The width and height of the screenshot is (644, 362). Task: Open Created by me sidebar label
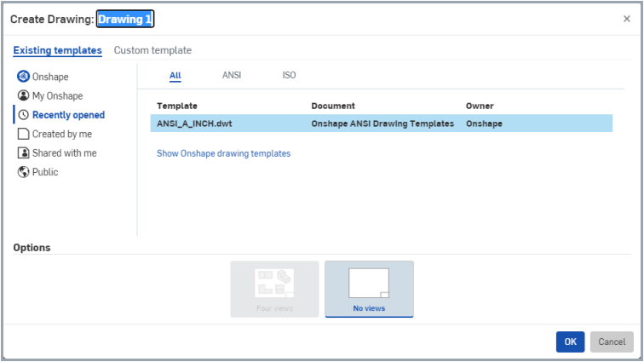click(x=62, y=134)
